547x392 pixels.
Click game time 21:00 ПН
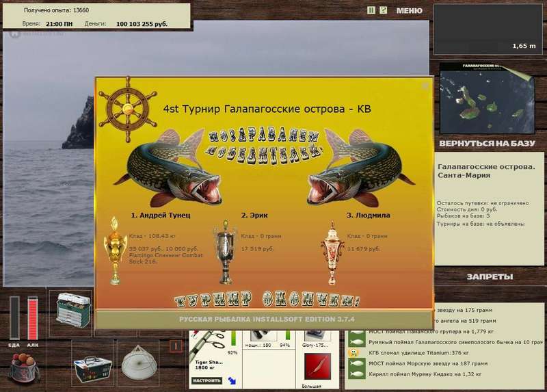coord(59,24)
